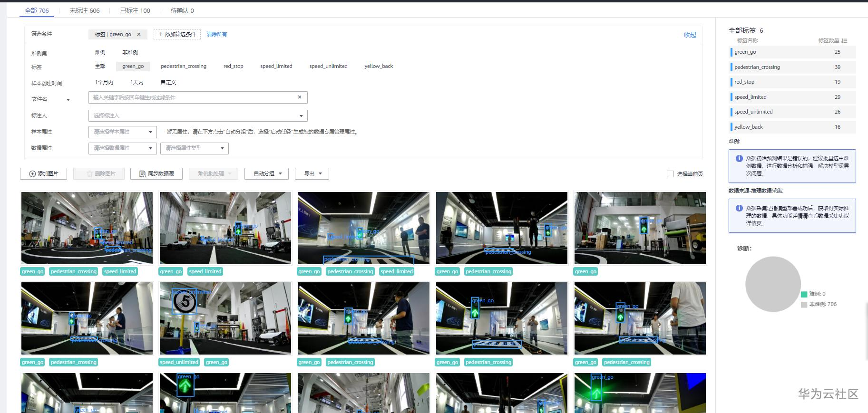Filter samples by 非难例

130,52
